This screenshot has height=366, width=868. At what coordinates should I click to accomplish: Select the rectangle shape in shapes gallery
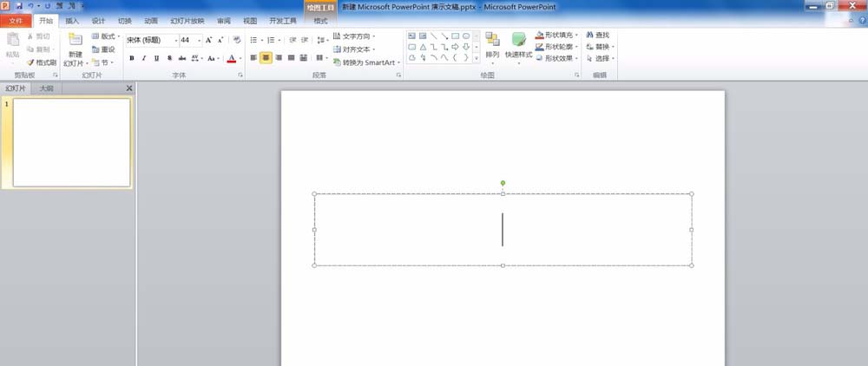(455, 36)
